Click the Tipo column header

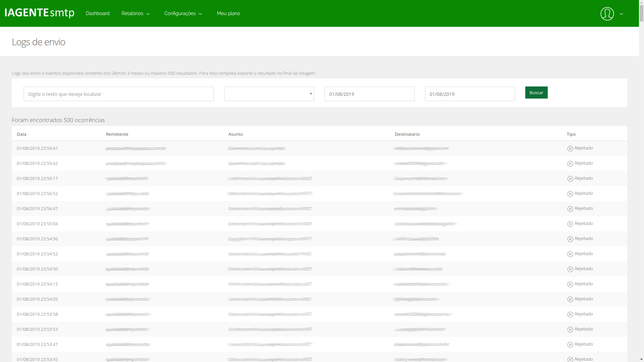pyautogui.click(x=571, y=134)
